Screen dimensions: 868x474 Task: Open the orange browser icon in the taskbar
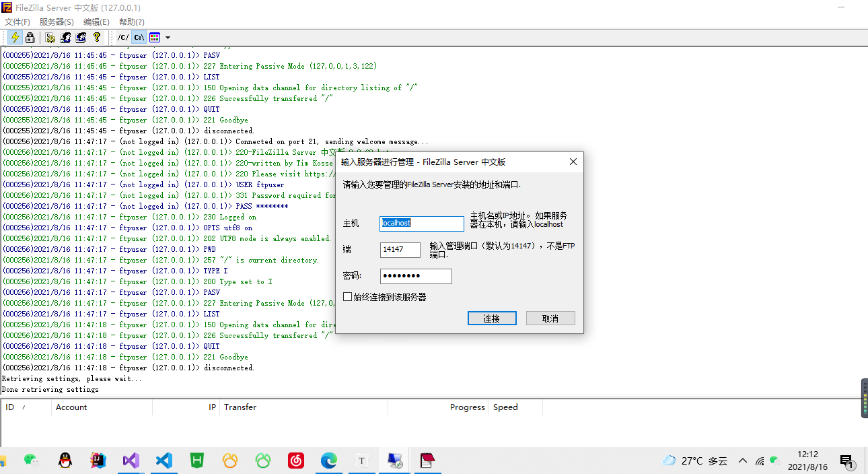click(x=230, y=461)
